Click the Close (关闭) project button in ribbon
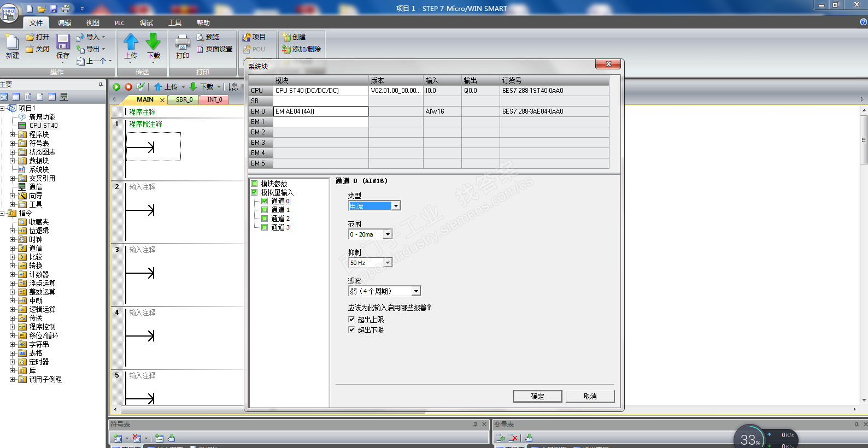 (37, 49)
